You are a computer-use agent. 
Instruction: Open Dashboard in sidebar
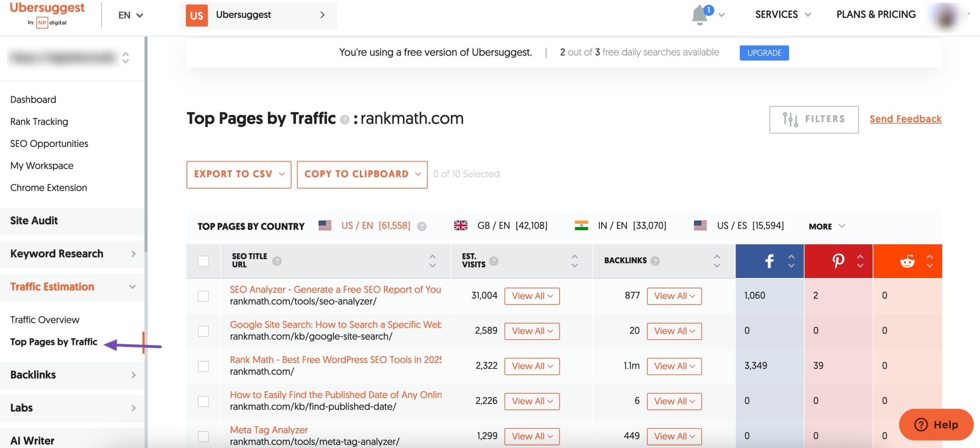click(33, 100)
